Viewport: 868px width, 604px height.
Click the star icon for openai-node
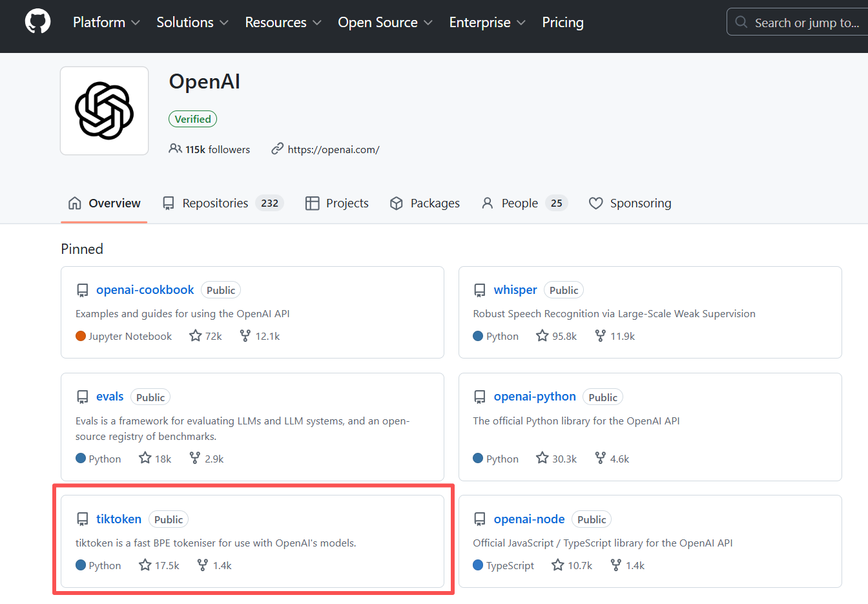pos(558,565)
